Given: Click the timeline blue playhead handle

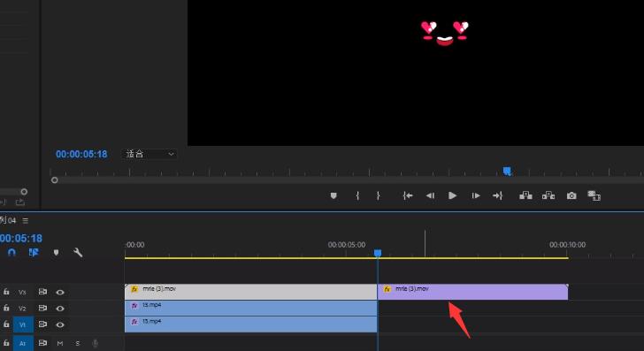Looking at the screenshot, I should click(378, 253).
